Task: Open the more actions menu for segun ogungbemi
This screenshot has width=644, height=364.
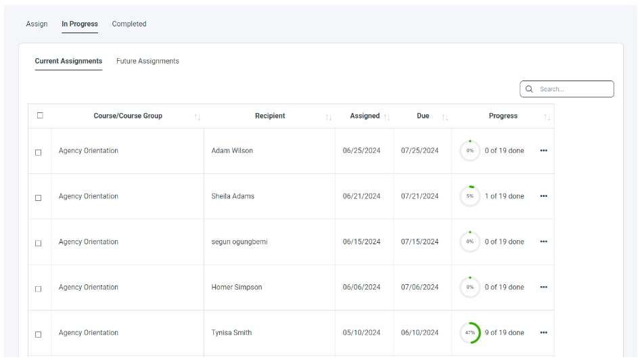Action: tap(543, 242)
